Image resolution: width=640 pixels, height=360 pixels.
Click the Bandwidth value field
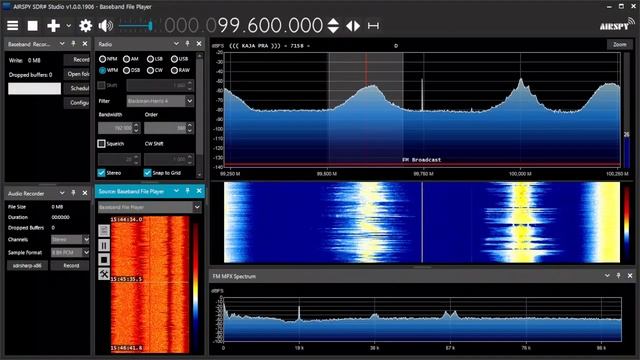pyautogui.click(x=116, y=128)
